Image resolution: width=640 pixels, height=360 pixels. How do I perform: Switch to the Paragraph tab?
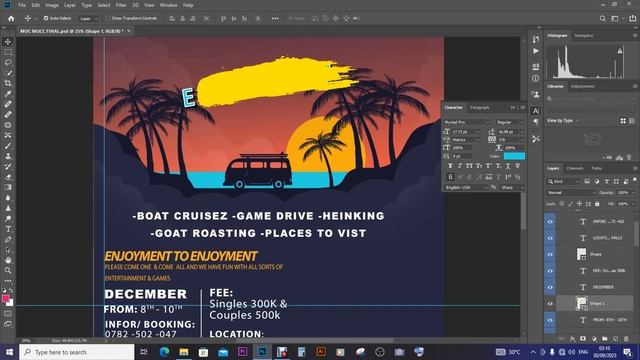click(x=480, y=107)
